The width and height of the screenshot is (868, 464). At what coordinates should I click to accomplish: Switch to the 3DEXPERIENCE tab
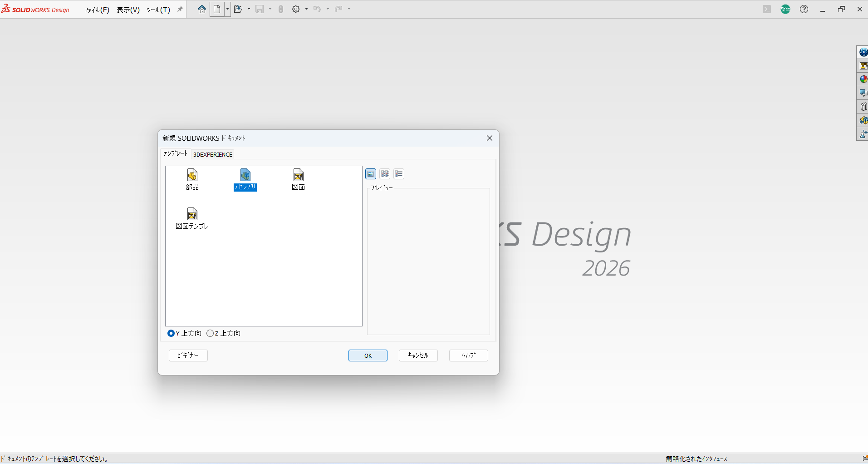coord(213,154)
